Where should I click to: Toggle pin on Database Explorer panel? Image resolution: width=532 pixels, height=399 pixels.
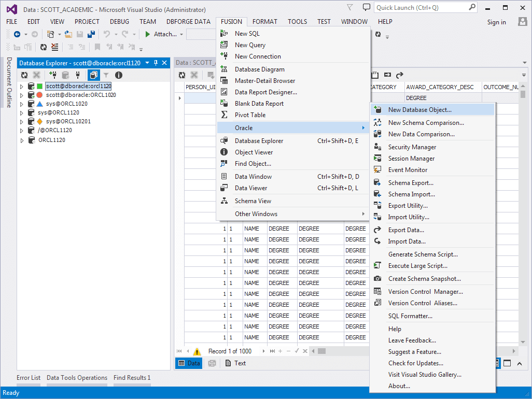[156, 63]
